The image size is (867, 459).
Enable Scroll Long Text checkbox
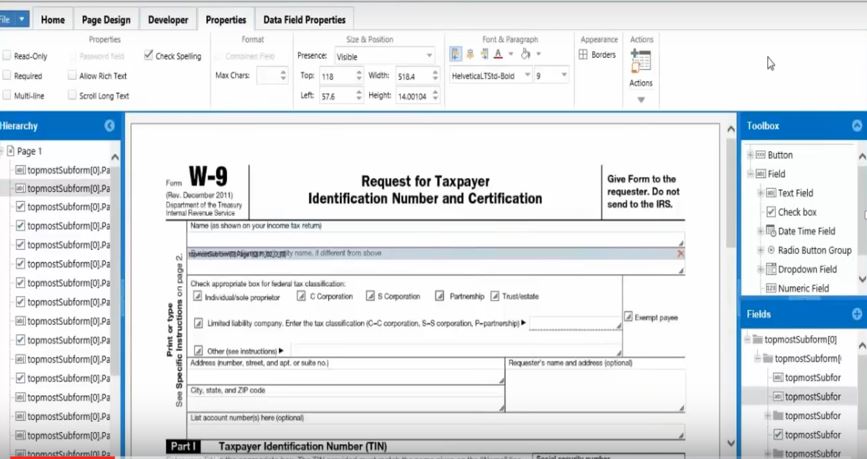(x=72, y=95)
